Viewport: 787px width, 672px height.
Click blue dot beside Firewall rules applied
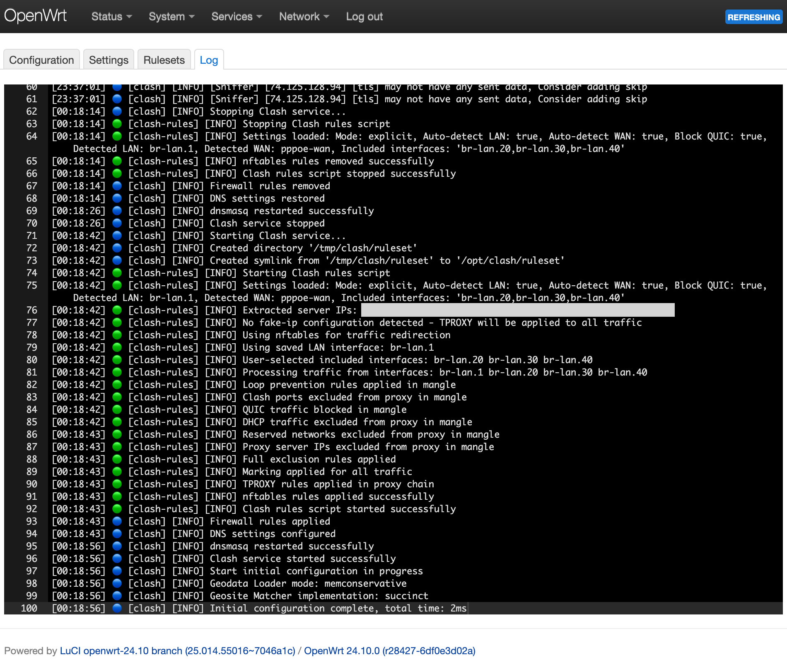pos(117,521)
